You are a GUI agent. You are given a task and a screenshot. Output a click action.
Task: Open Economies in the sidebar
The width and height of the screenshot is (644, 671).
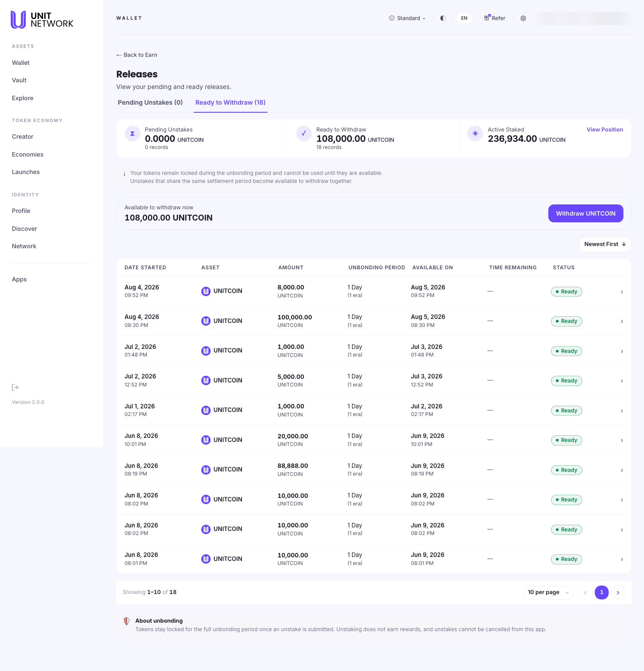coord(28,154)
